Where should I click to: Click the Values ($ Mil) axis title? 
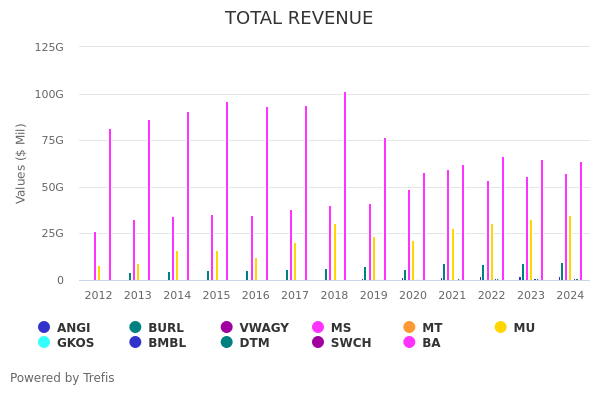pos(21,163)
